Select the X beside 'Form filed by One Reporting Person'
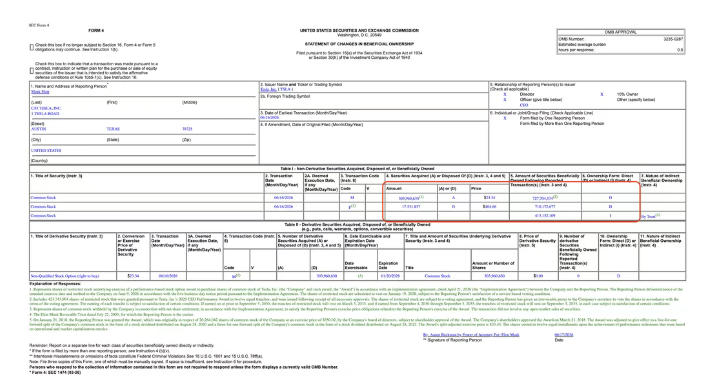Image resolution: width=728 pixels, height=378 pixels. click(505, 118)
